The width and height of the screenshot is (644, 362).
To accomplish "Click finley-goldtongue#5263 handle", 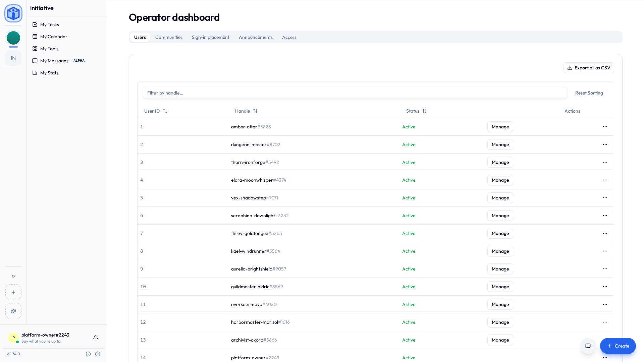I will pos(256,233).
